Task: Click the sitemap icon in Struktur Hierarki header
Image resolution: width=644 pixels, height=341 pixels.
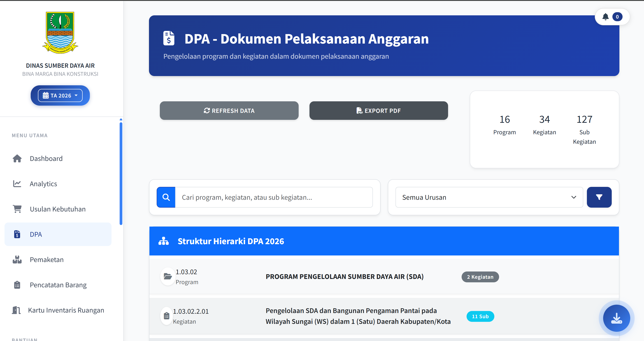Action: click(164, 241)
